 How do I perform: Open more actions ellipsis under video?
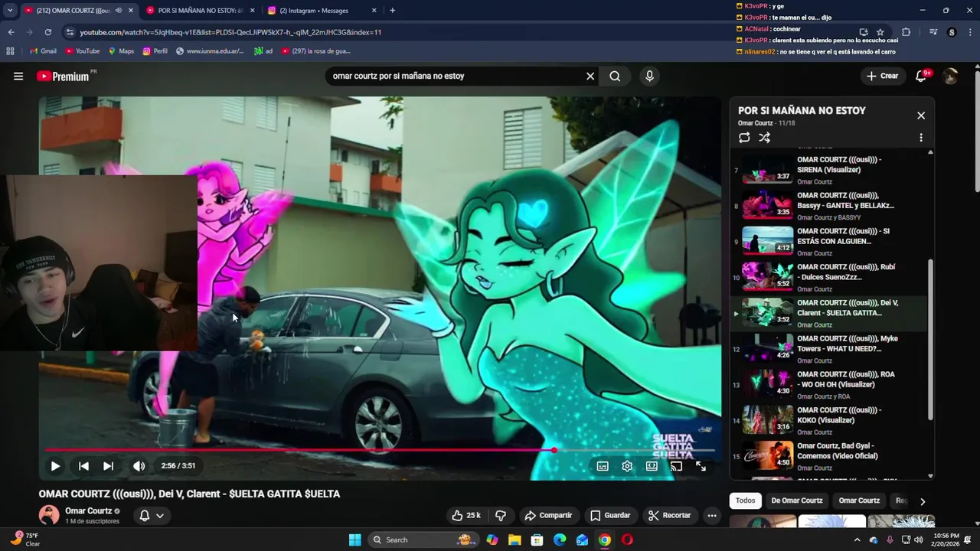712,516
